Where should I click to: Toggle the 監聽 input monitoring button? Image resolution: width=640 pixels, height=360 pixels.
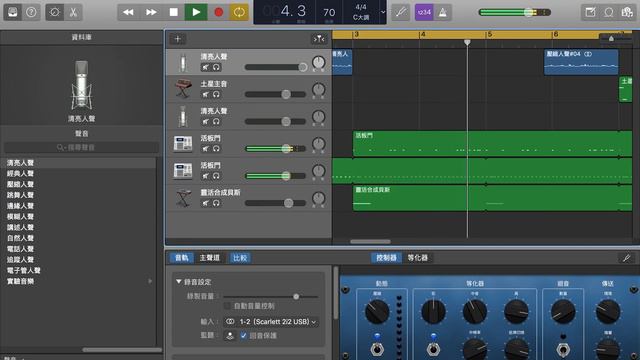pyautogui.click(x=230, y=336)
